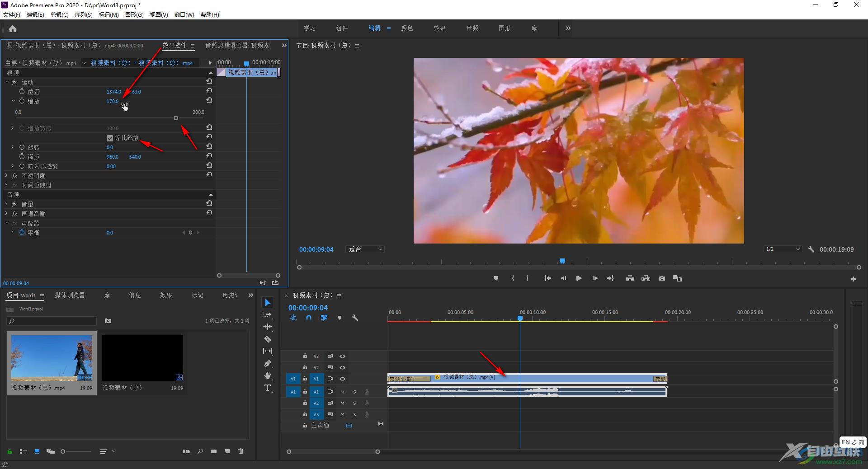868x469 pixels.
Task: Toggle V1 track output eye
Action: [x=343, y=379]
